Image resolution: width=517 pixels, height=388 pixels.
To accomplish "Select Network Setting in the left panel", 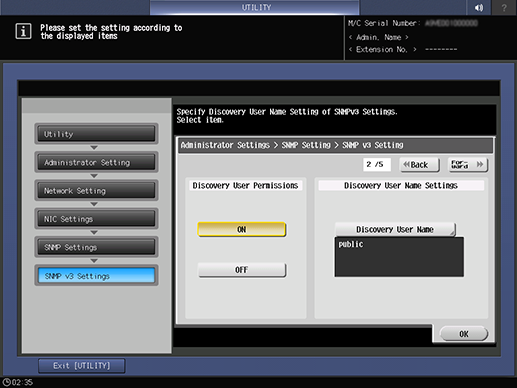I will point(96,190).
